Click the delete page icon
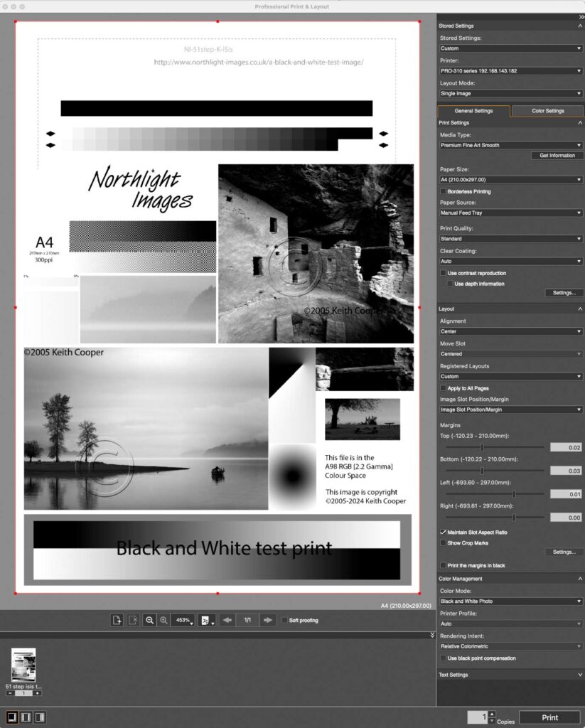The height and width of the screenshot is (728, 585). click(x=133, y=620)
